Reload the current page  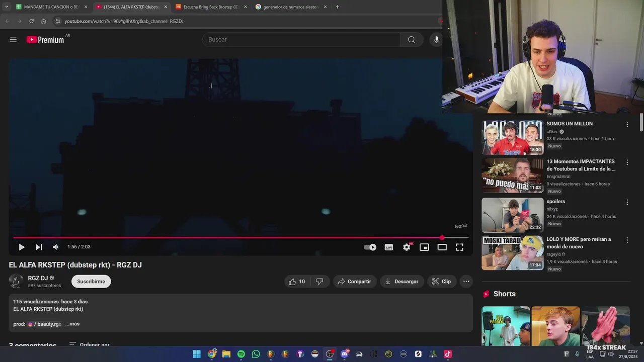click(31, 21)
